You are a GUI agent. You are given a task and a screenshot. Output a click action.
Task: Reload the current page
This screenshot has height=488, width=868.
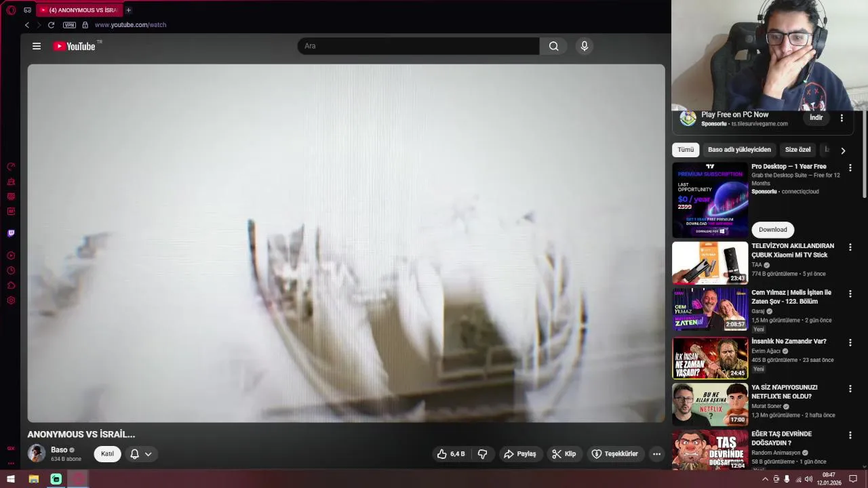click(51, 25)
